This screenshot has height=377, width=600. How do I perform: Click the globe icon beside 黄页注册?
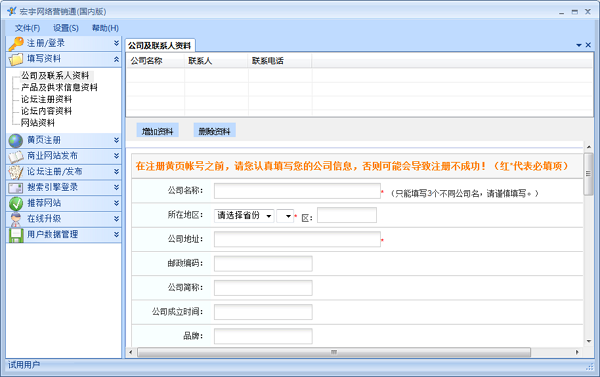16,140
